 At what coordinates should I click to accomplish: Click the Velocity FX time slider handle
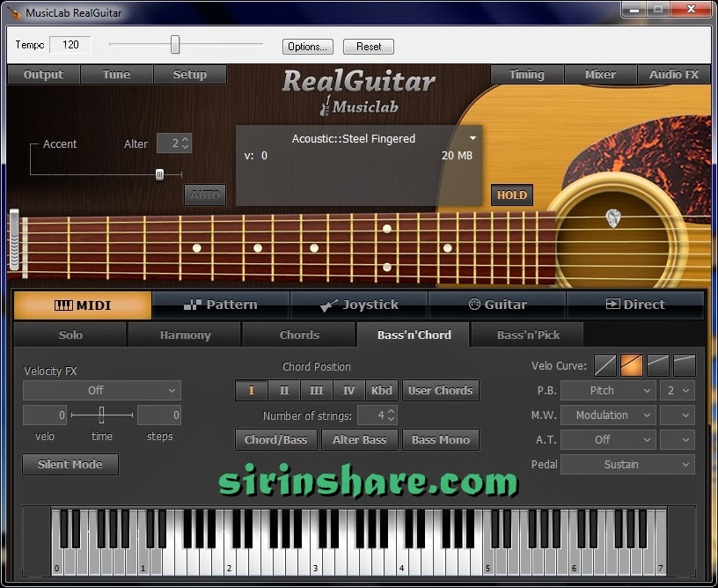(102, 415)
